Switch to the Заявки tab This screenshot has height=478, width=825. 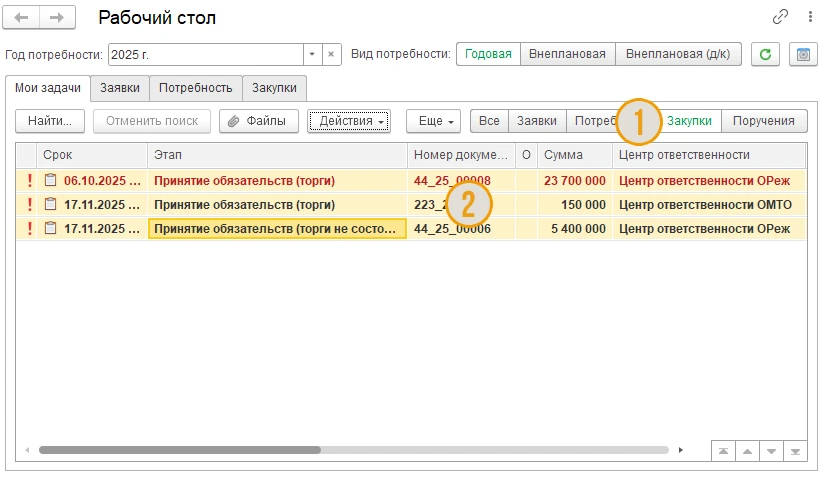click(x=120, y=88)
